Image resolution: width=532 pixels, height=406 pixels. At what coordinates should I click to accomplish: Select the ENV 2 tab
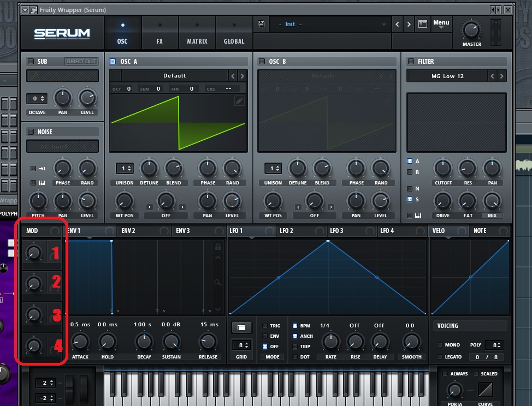[x=144, y=231]
